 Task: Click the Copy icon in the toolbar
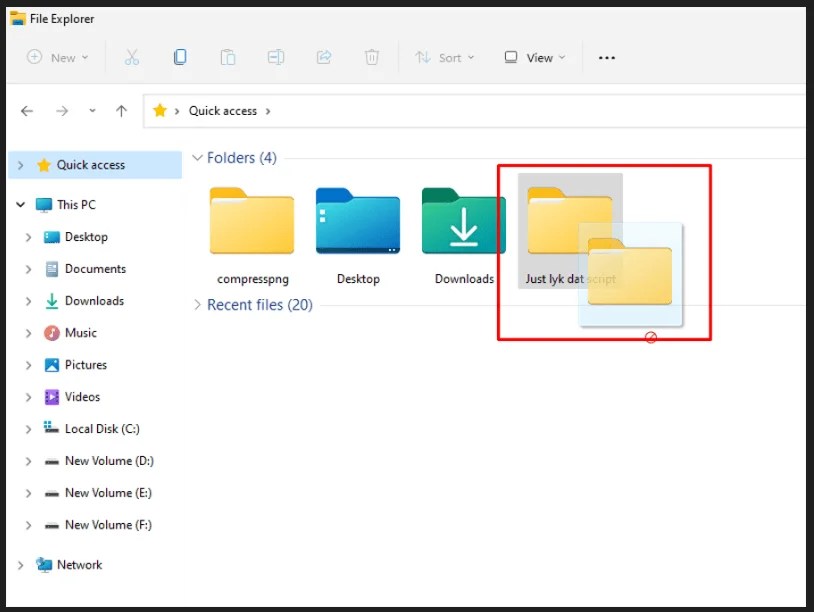[180, 57]
